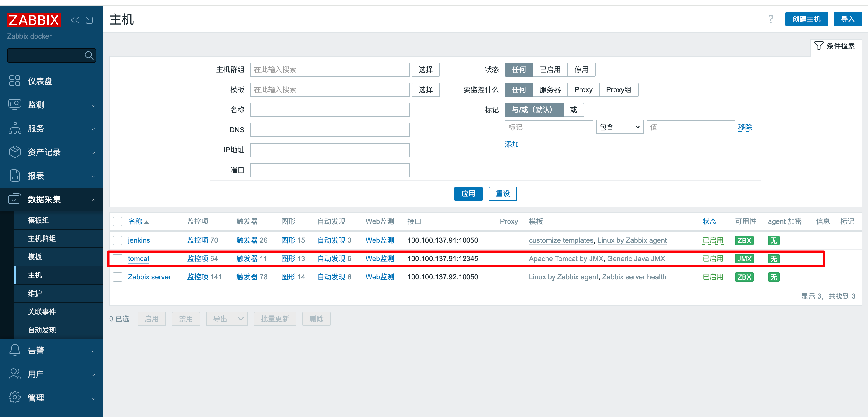
Task: Toggle sidebar auto-hide icon
Action: pos(89,20)
